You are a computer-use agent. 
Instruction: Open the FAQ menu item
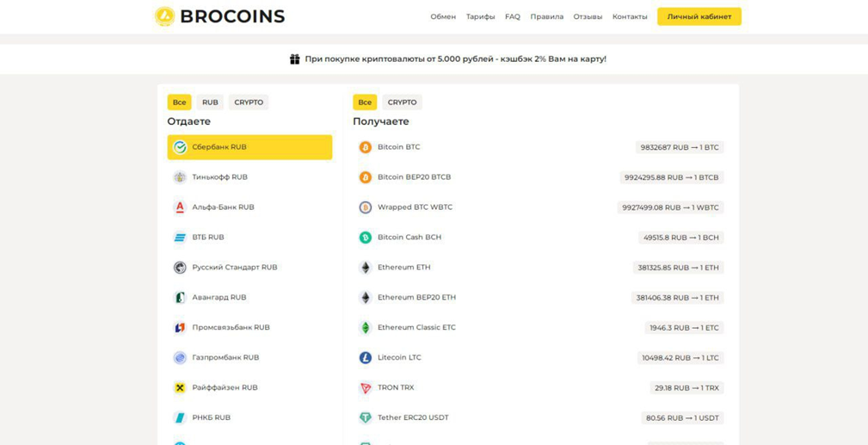(x=513, y=17)
